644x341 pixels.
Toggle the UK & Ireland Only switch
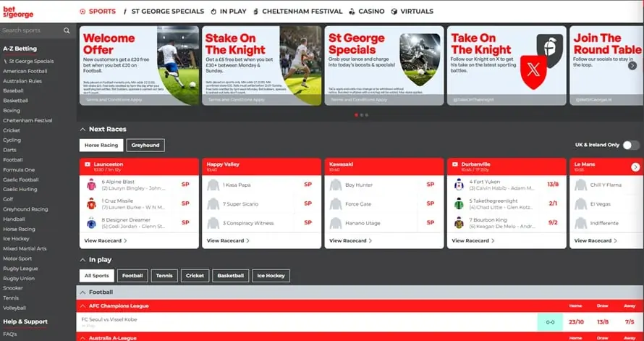(631, 145)
